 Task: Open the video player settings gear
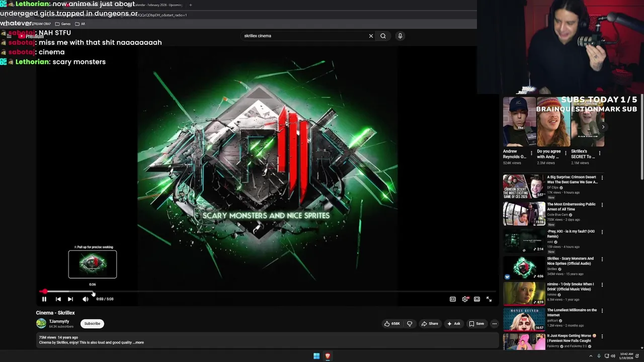point(465,299)
